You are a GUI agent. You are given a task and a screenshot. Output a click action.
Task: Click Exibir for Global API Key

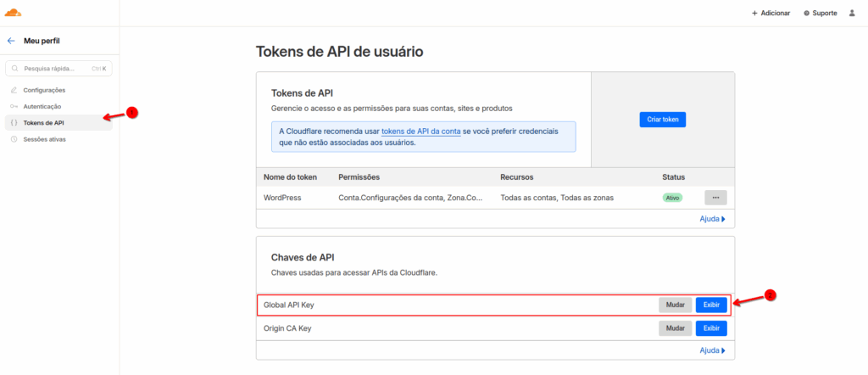(710, 305)
